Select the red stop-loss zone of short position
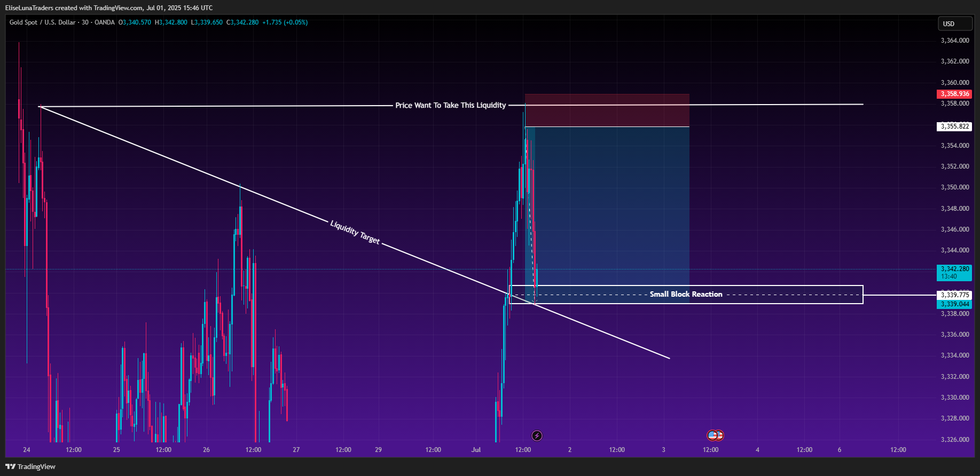 tap(607, 110)
